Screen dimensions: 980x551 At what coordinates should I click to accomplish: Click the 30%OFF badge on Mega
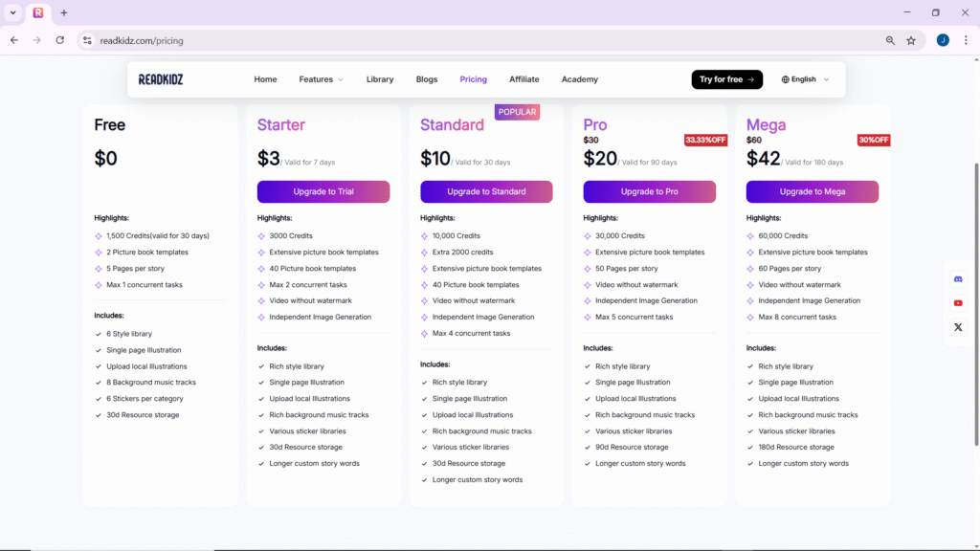(873, 140)
